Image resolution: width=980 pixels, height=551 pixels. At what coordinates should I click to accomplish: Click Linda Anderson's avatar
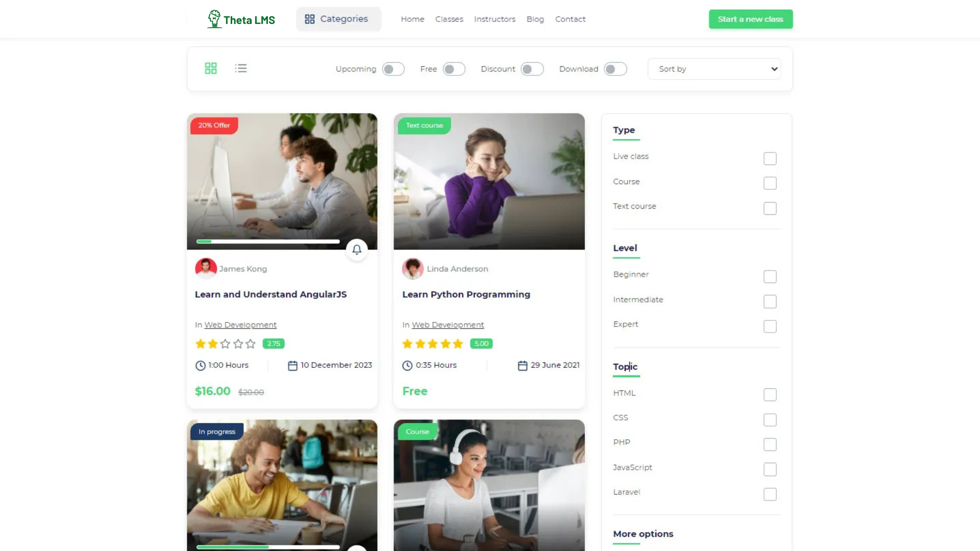(412, 268)
